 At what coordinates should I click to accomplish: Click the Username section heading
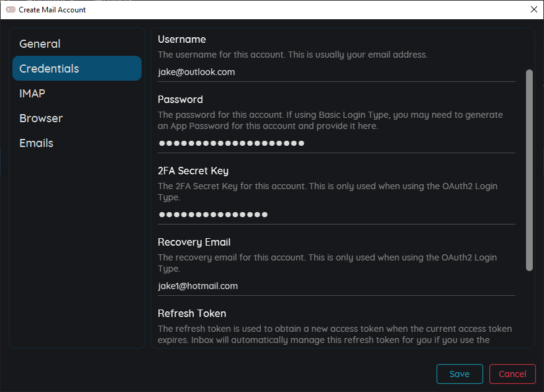(182, 39)
